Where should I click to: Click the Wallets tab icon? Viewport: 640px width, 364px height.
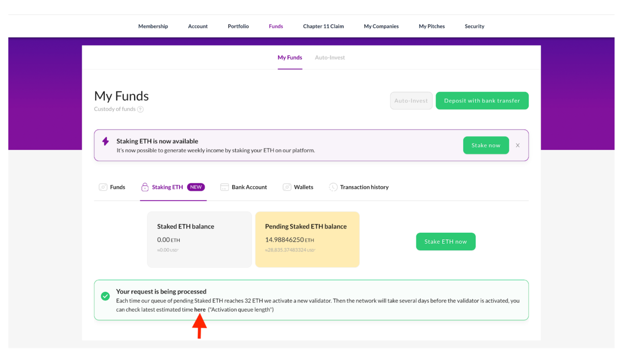coord(287,187)
